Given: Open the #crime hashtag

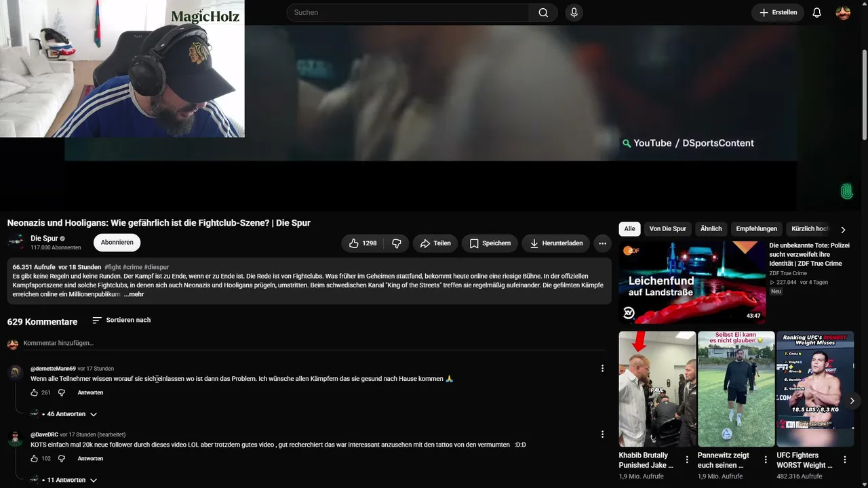Looking at the screenshot, I should pyautogui.click(x=132, y=267).
